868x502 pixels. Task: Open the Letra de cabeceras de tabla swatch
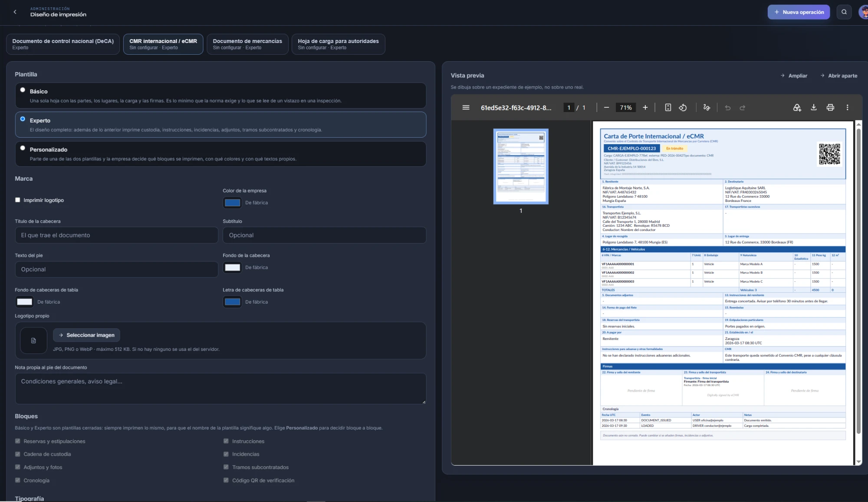[x=232, y=302]
